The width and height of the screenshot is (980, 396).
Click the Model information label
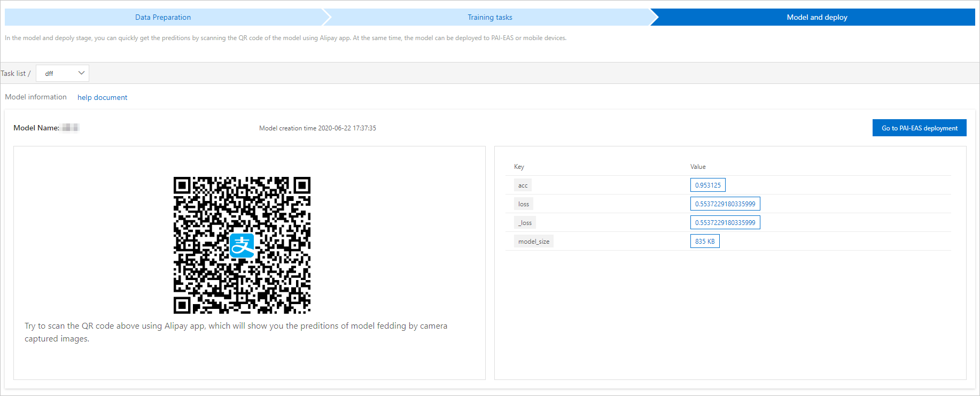click(36, 97)
